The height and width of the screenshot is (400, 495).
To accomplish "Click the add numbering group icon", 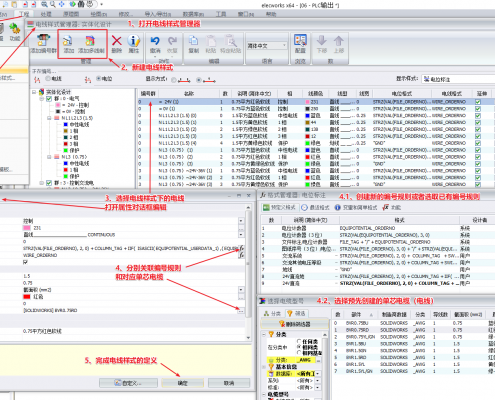I will (x=43, y=41).
